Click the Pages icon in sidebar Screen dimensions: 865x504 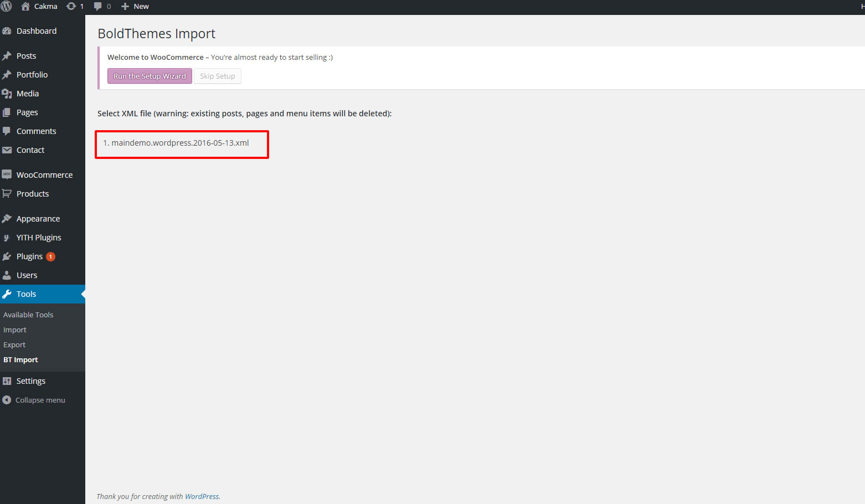coord(7,112)
